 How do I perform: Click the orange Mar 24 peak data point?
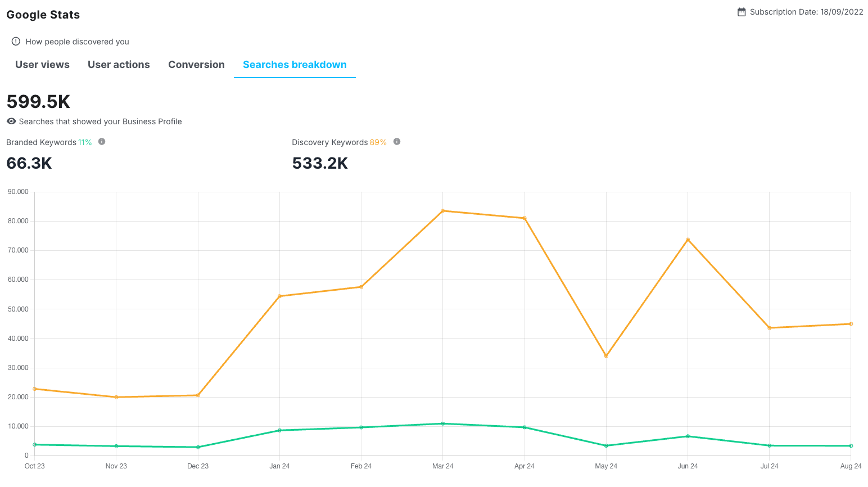pos(443,211)
